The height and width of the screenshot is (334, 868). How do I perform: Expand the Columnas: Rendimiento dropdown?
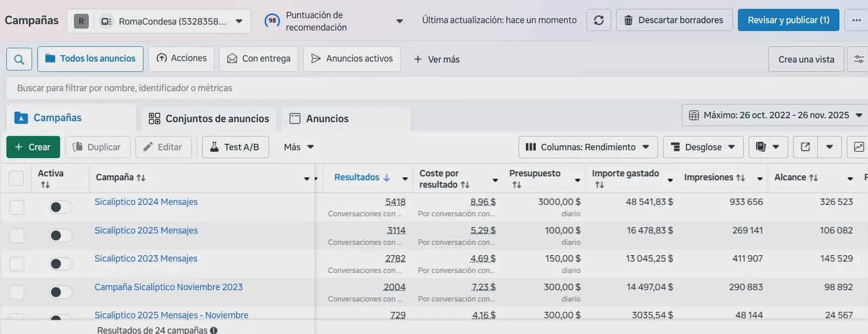588,147
